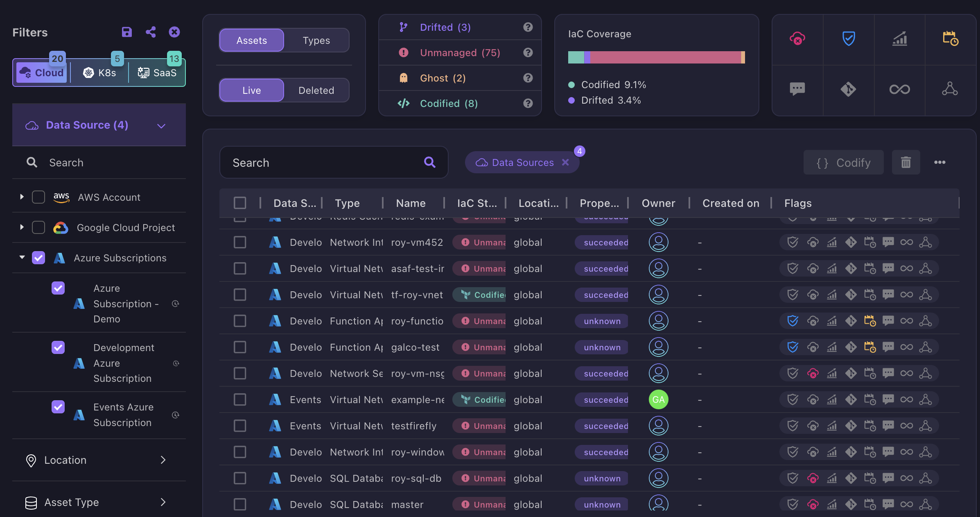Uncheck the Azure Subscriptions checkbox

tap(38, 258)
